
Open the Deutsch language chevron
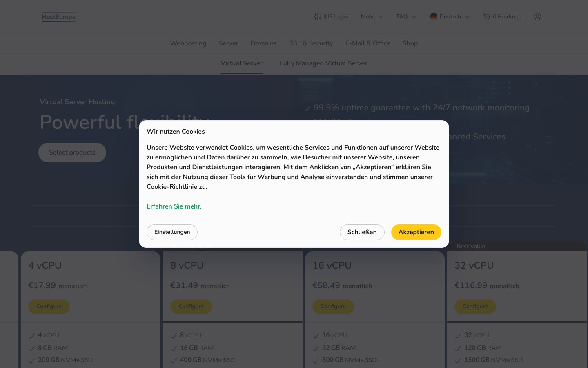click(467, 17)
